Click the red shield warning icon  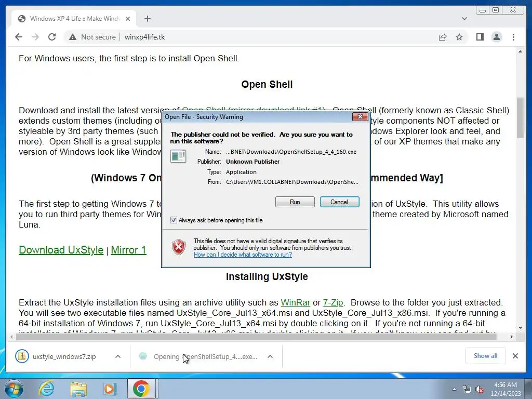(x=179, y=247)
